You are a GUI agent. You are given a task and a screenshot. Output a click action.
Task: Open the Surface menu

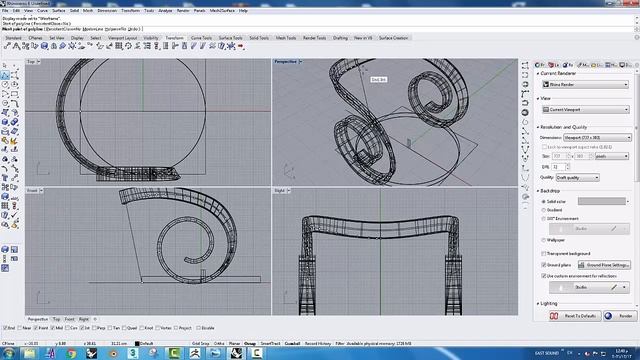point(58,11)
